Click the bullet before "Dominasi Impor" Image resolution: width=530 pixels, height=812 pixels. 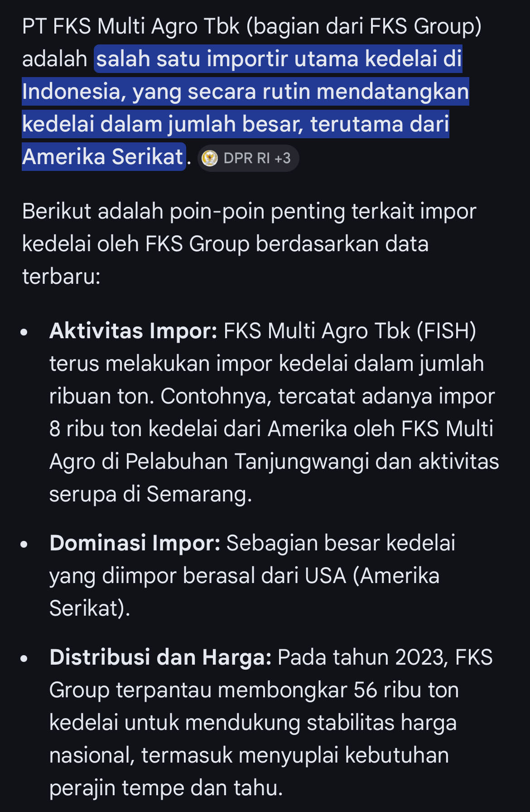(24, 545)
